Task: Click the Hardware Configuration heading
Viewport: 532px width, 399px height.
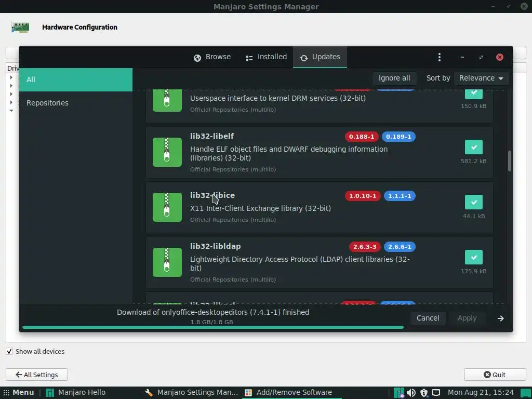Action: [x=79, y=27]
